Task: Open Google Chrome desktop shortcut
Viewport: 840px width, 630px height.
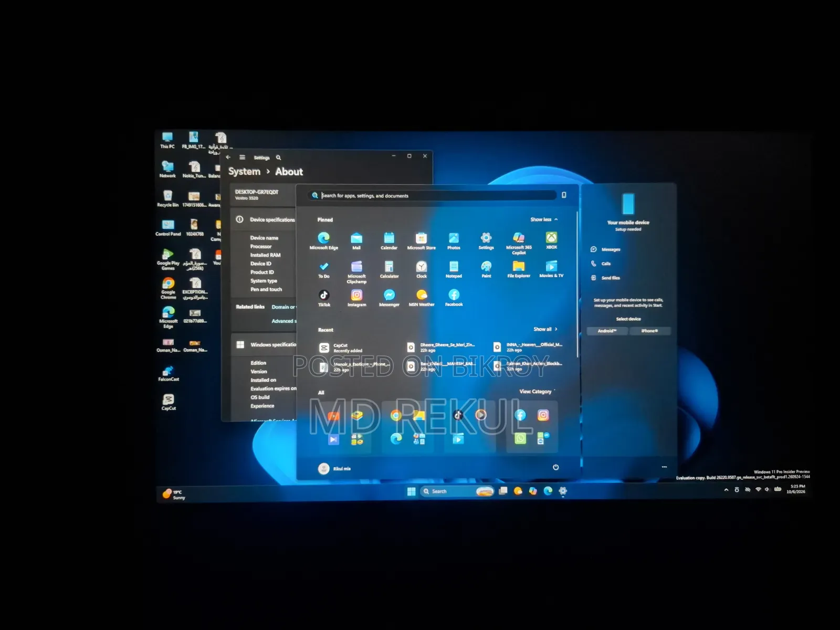Action: click(168, 288)
